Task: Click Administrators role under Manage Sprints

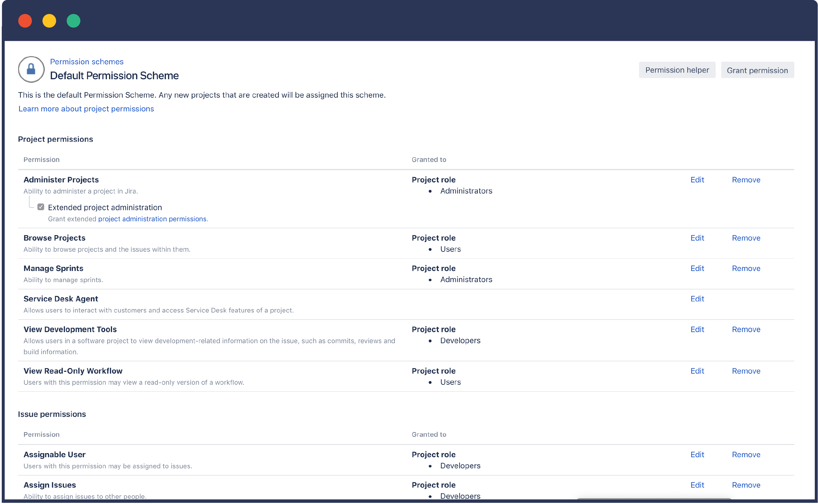Action: tap(466, 280)
